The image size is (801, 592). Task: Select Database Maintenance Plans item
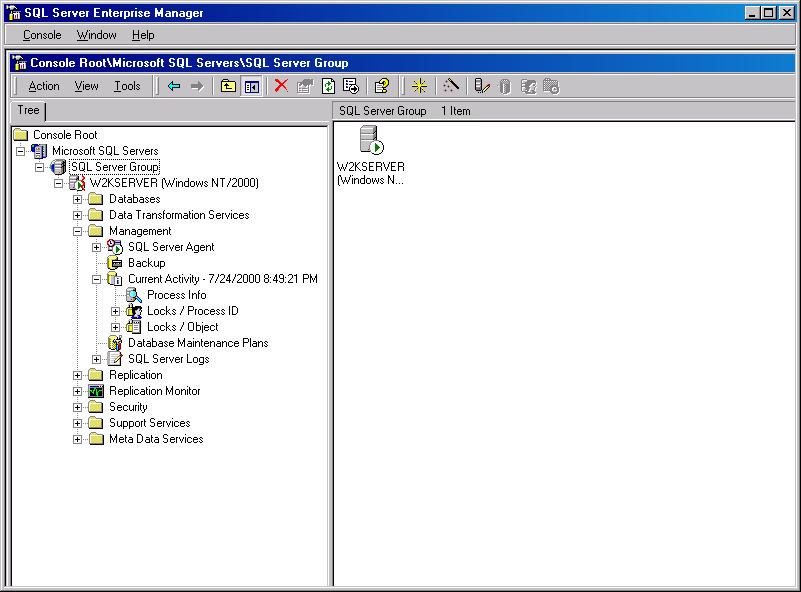pyautogui.click(x=197, y=343)
